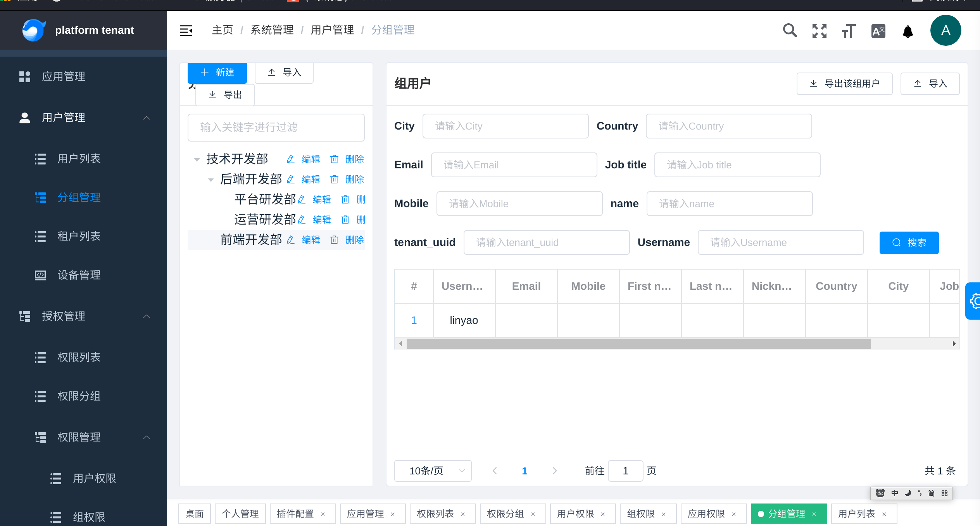Image resolution: width=980 pixels, height=526 pixels.
Task: Toggle night mode moon icon in input bar
Action: [907, 493]
